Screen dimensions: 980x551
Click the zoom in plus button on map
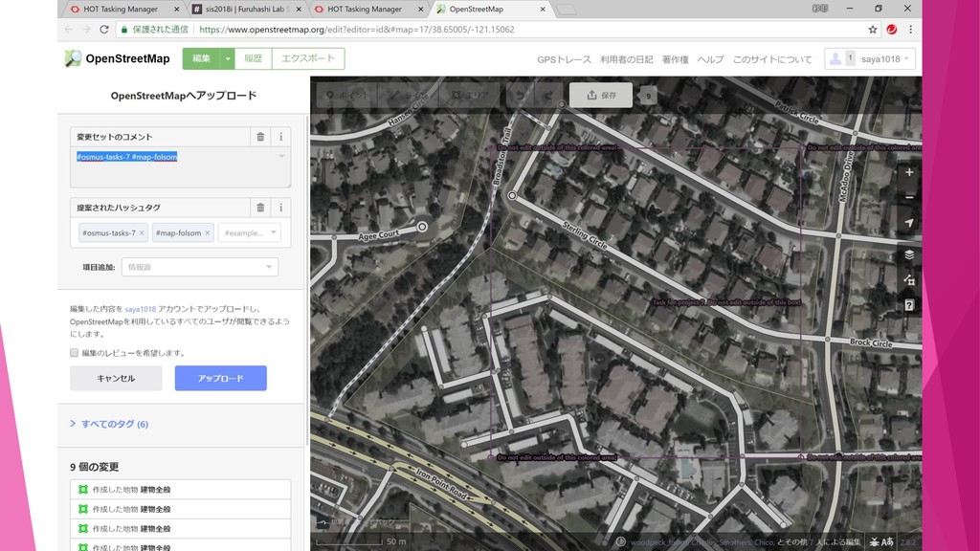pos(908,173)
